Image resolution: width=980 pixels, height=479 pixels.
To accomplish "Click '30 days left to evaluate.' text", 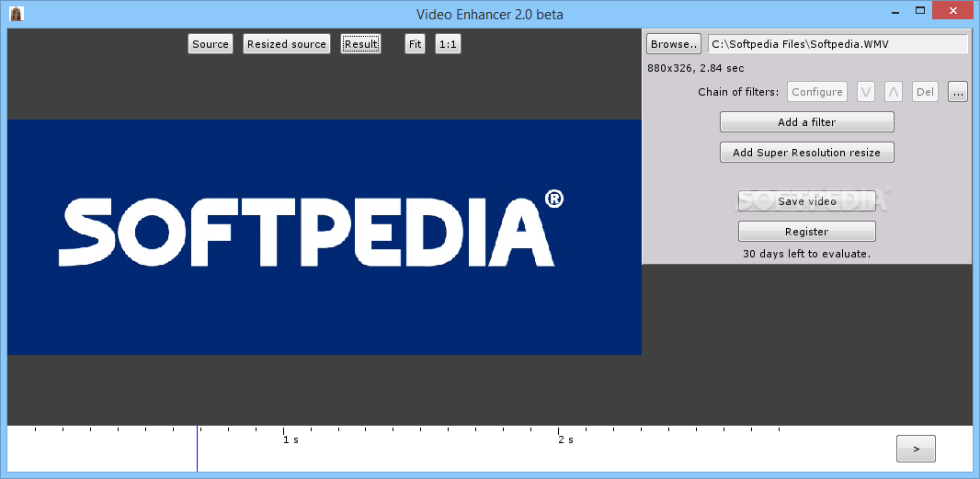I will (x=807, y=254).
